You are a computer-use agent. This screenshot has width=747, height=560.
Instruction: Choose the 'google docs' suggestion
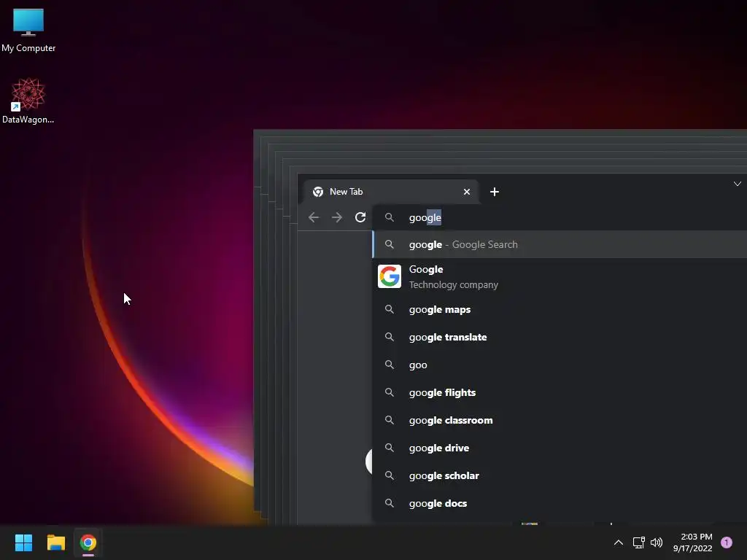pos(560,503)
